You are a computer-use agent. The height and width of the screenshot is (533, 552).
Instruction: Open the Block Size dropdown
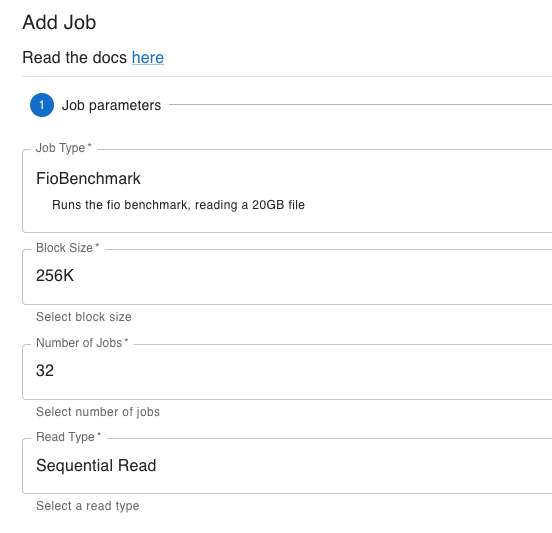point(287,277)
